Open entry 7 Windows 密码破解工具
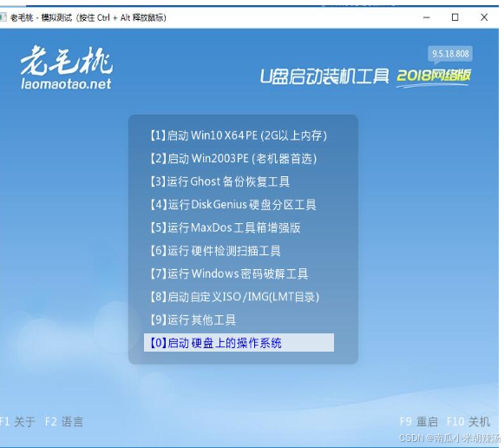Viewport: 504px width, 448px height. [x=228, y=274]
